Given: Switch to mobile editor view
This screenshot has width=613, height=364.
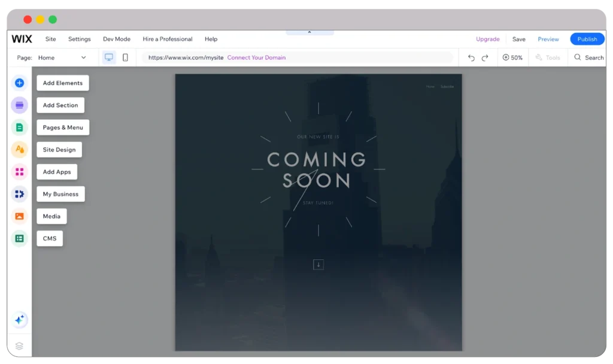Looking at the screenshot, I should point(126,57).
